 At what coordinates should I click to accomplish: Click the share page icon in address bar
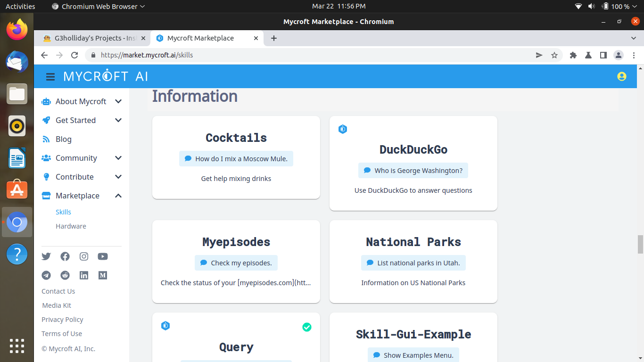click(x=539, y=55)
